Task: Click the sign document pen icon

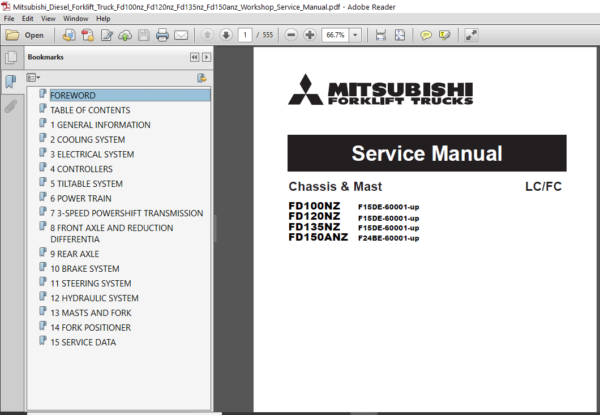Action: pyautogui.click(x=106, y=35)
